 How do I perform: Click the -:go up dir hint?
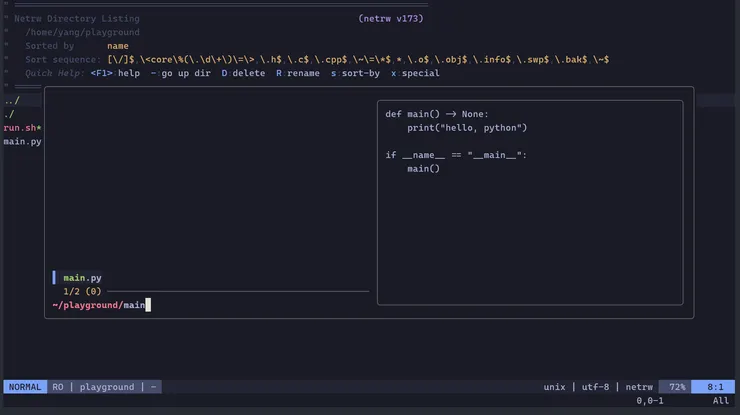(x=181, y=73)
